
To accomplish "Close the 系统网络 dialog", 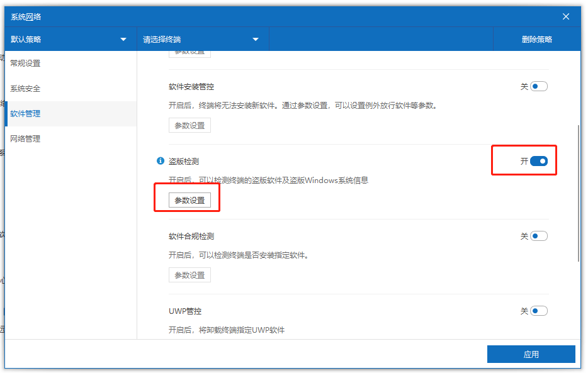I will 566,16.
